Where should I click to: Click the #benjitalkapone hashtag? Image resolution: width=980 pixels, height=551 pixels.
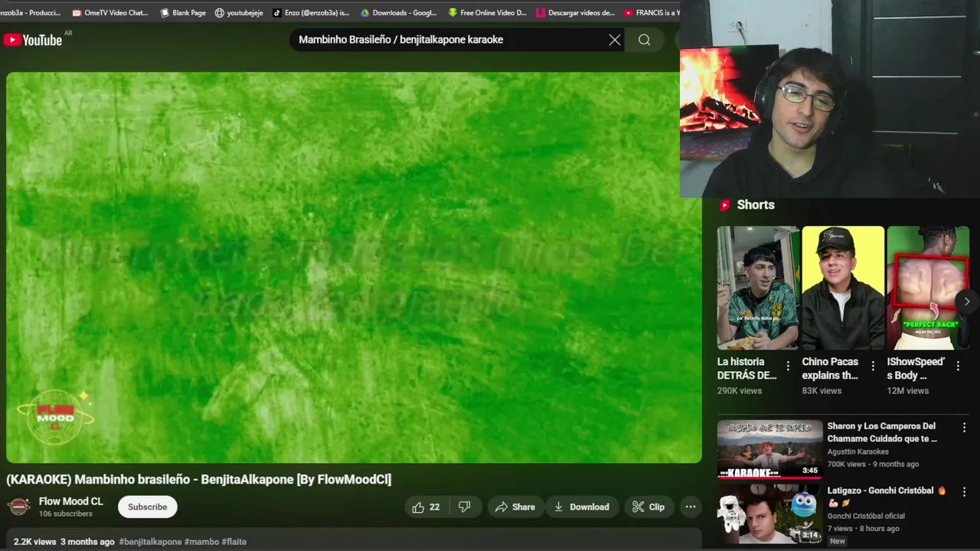point(150,541)
